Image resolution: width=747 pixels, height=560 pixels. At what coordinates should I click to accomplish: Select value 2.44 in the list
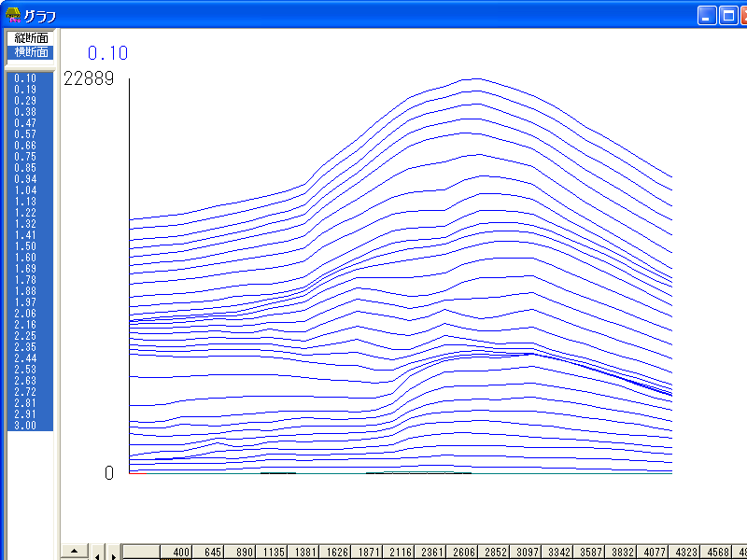[31, 358]
